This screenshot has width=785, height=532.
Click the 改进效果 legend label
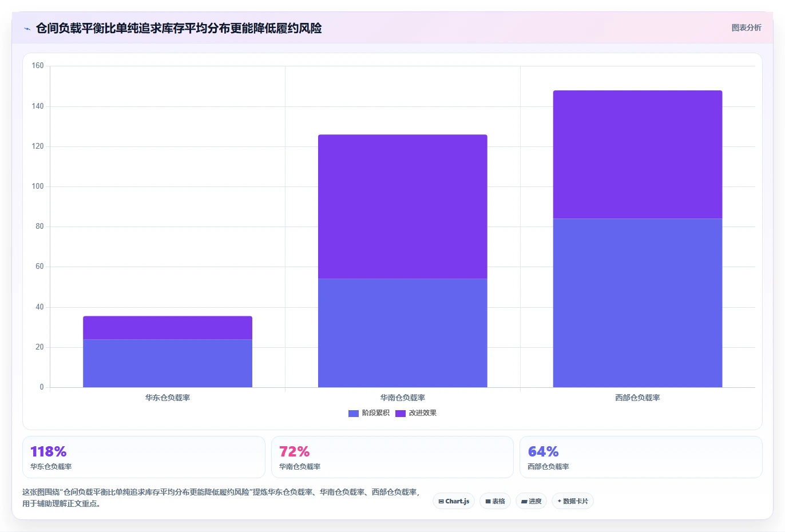tap(423, 413)
